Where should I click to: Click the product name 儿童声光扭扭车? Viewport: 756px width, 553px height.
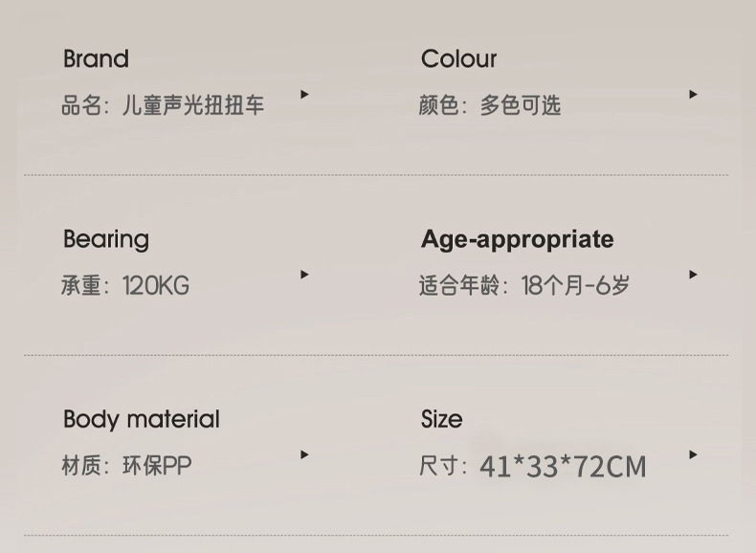(193, 105)
